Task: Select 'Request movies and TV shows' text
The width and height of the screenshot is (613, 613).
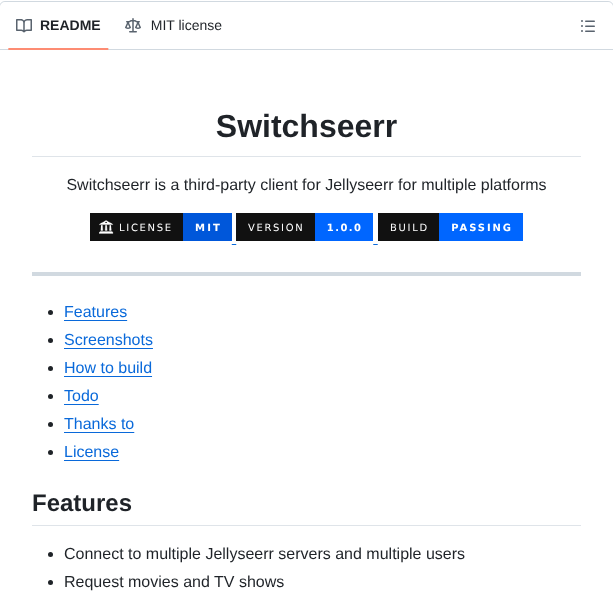Action: pyautogui.click(x=174, y=582)
